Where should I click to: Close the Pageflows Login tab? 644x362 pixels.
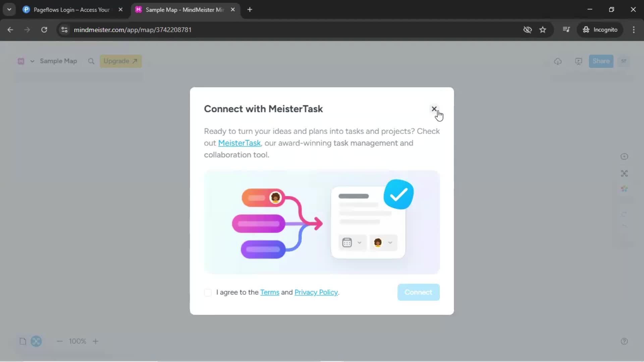120,10
